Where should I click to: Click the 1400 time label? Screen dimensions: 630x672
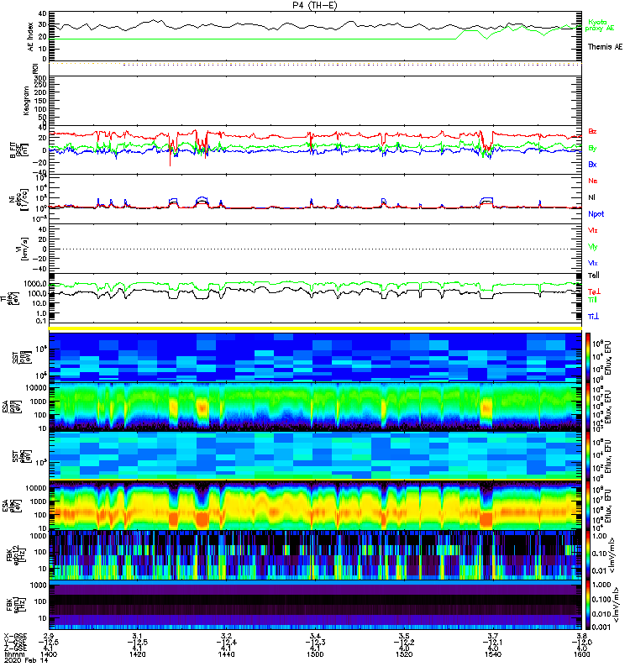coord(49,654)
